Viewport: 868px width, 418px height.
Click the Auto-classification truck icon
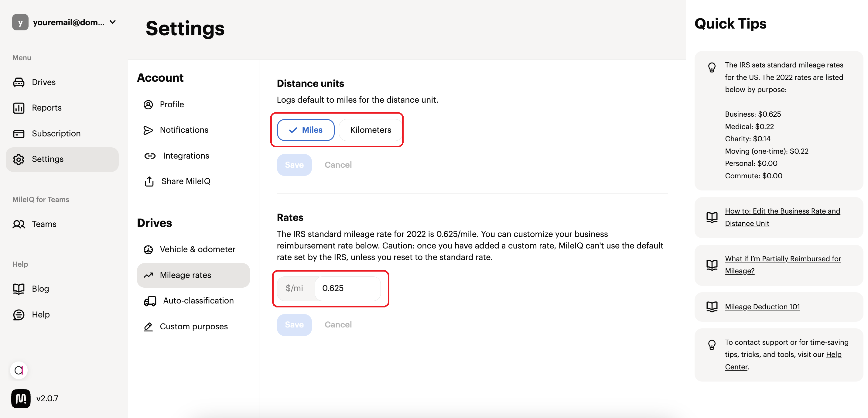coord(150,301)
